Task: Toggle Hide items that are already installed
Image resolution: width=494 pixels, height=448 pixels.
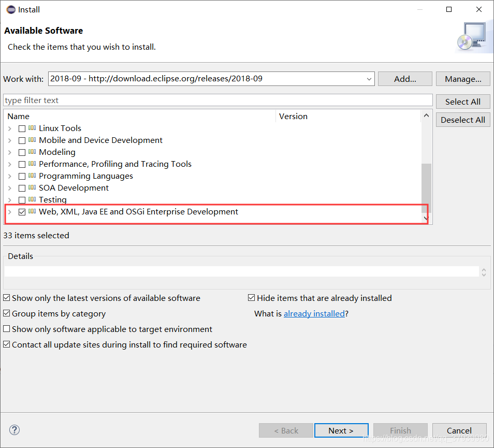Action: coord(251,298)
